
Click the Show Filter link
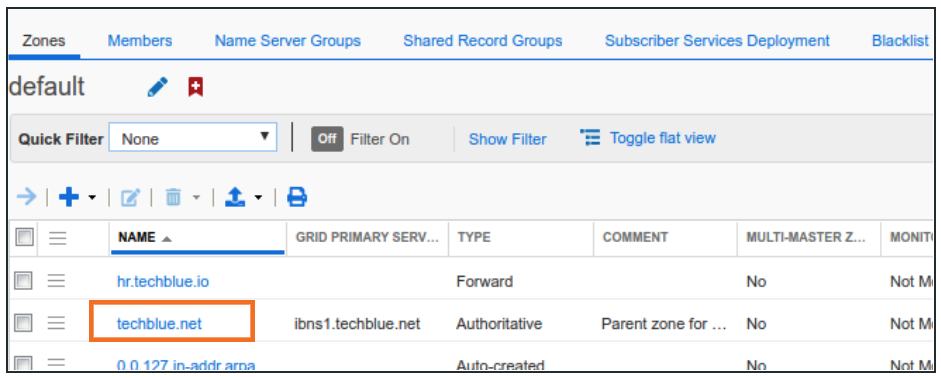507,139
